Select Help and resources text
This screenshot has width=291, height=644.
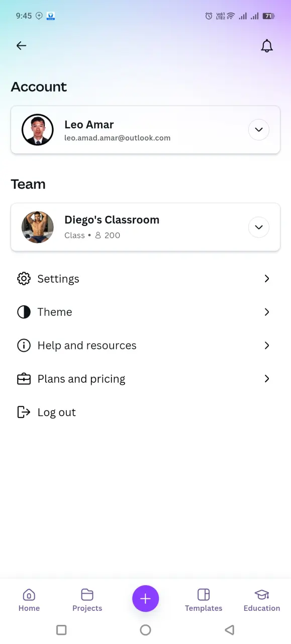coord(87,346)
